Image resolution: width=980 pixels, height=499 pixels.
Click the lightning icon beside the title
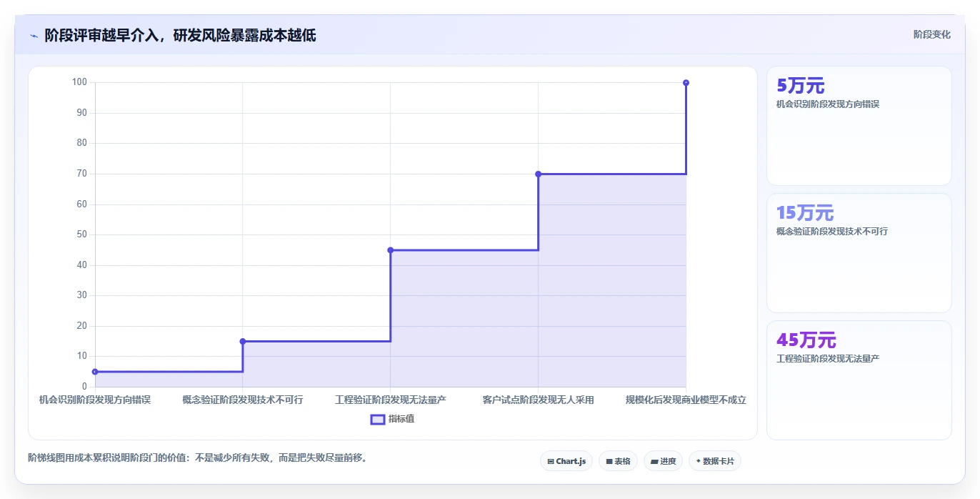[34, 36]
